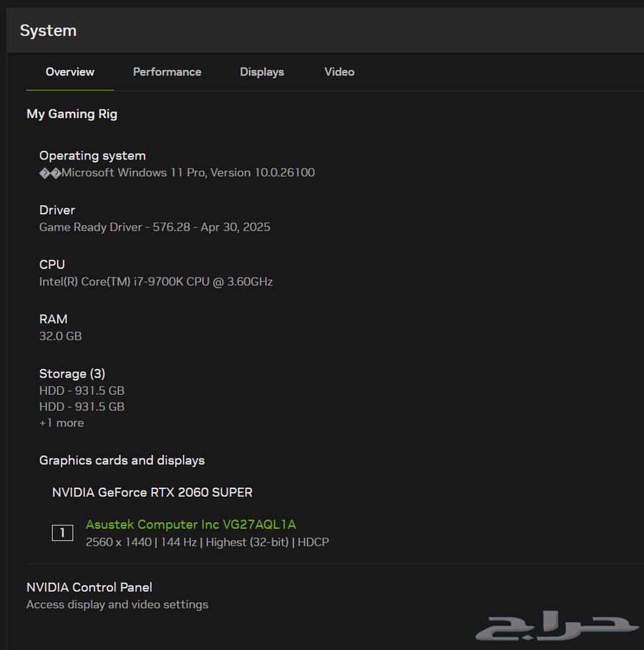Open the Performance tab
Viewport: 644px width, 650px height.
click(167, 72)
